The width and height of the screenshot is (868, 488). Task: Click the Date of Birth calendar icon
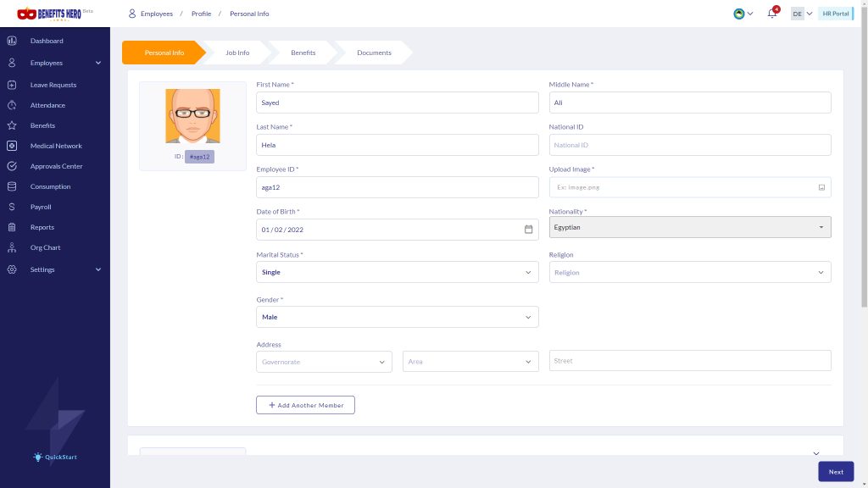529,230
